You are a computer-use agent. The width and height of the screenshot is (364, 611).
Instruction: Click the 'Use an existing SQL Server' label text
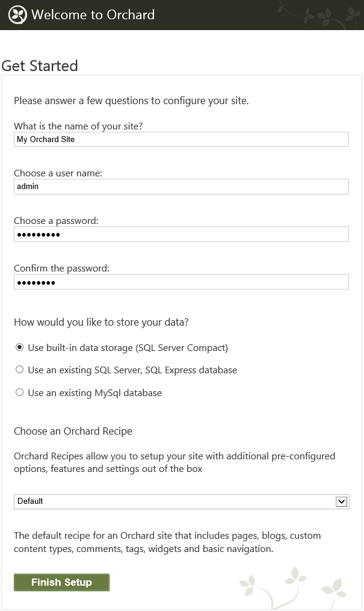click(132, 370)
